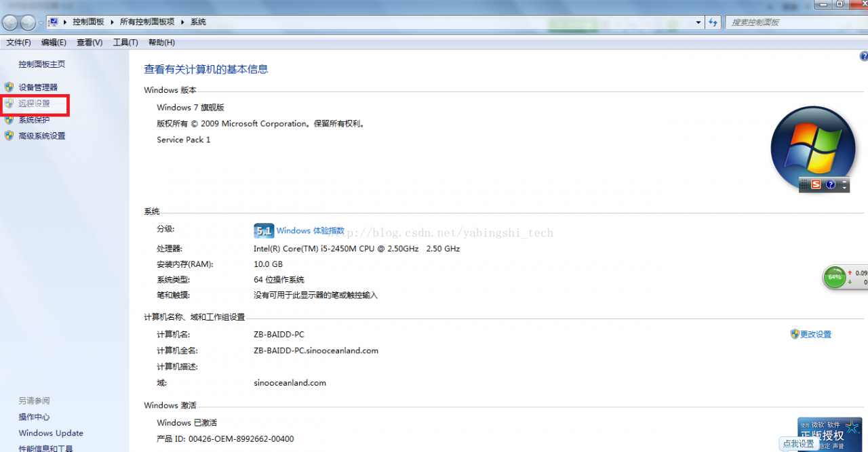Click the shield icon beside 更改设置
This screenshot has width=868, height=452.
pyautogui.click(x=795, y=334)
